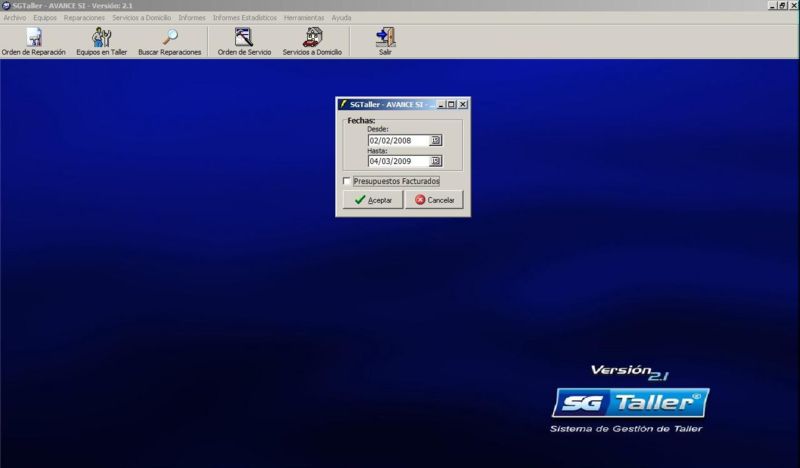Minimize the SGTaller date dialog

click(441, 104)
